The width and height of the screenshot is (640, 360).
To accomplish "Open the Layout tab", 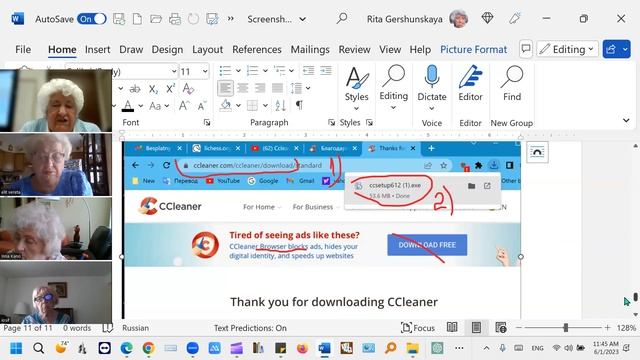I will 207,49.
